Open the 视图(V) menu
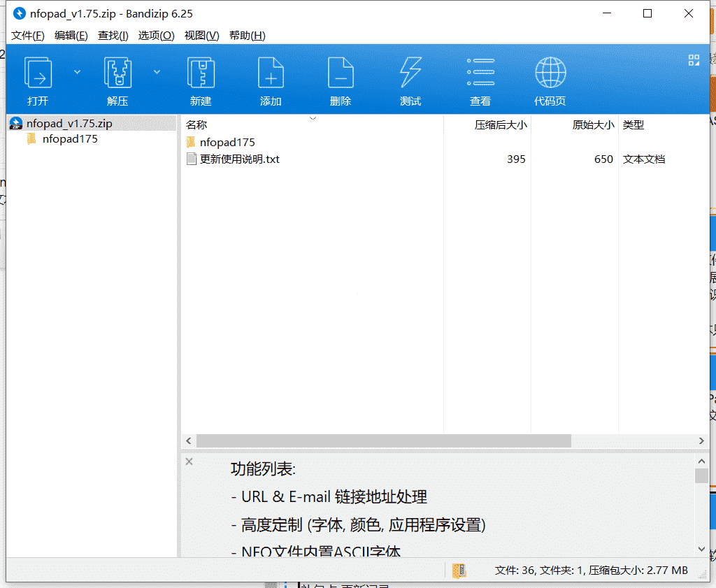716x588 pixels. [201, 36]
